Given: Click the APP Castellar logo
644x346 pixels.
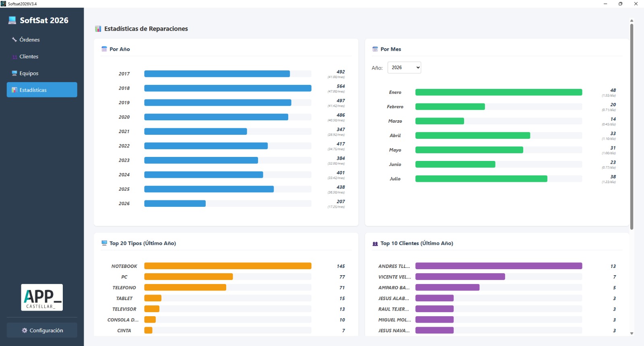Looking at the screenshot, I should pos(42,297).
